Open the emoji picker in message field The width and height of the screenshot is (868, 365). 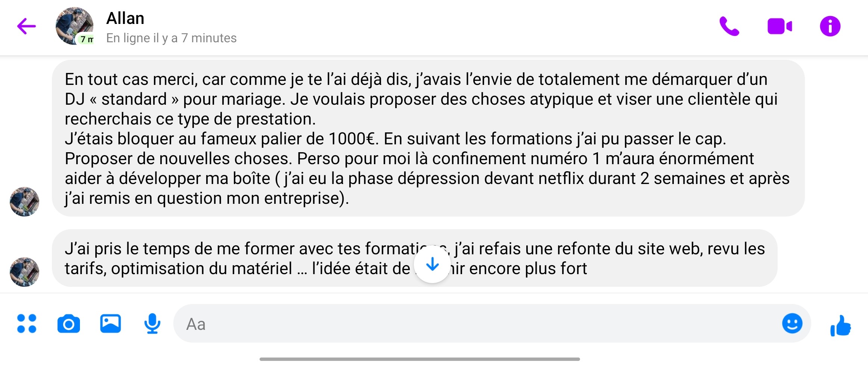click(x=792, y=323)
